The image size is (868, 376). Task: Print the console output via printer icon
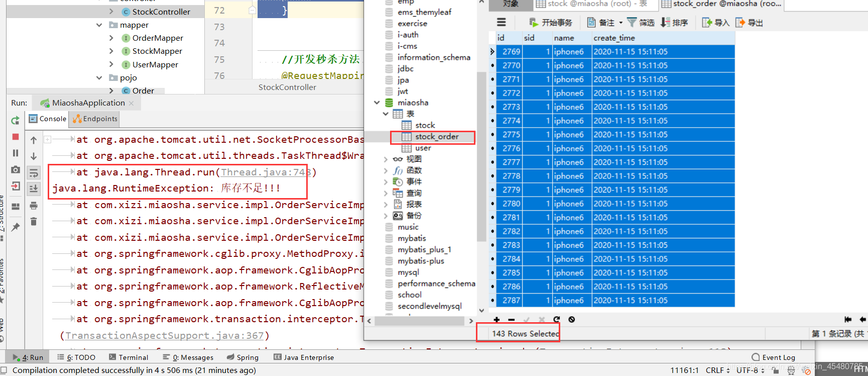pos(34,205)
